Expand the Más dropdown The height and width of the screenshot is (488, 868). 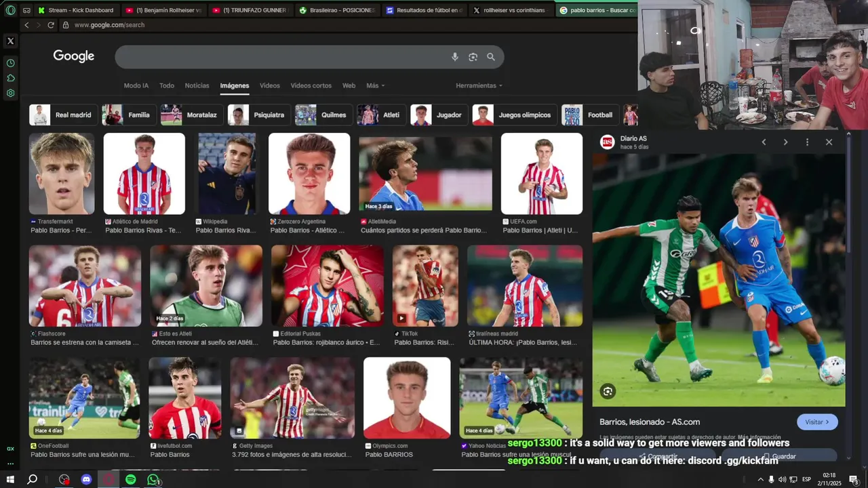375,86
